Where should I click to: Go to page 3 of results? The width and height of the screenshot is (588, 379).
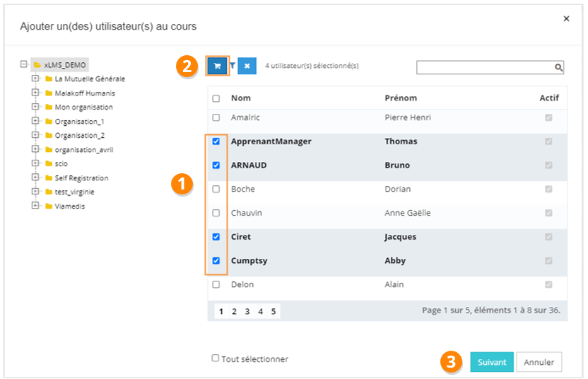tap(247, 311)
